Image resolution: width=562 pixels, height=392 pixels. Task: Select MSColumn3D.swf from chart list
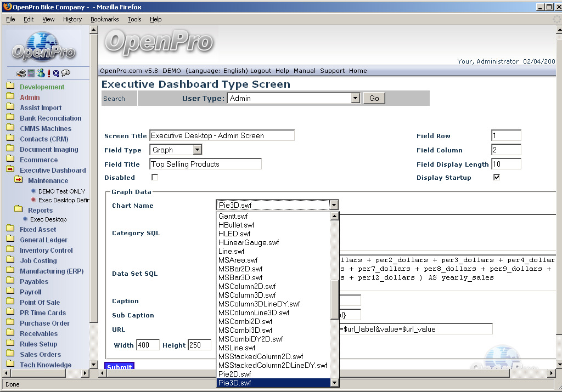coord(247,295)
